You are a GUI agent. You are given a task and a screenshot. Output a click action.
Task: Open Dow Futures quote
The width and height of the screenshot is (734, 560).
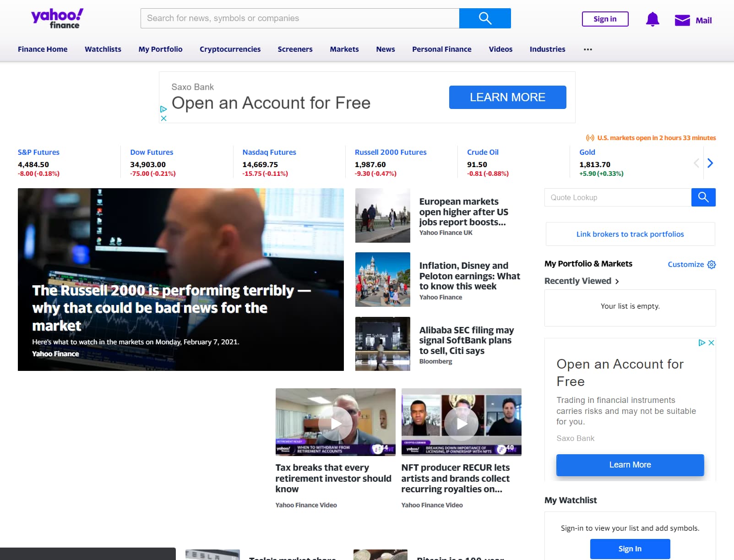click(x=152, y=152)
